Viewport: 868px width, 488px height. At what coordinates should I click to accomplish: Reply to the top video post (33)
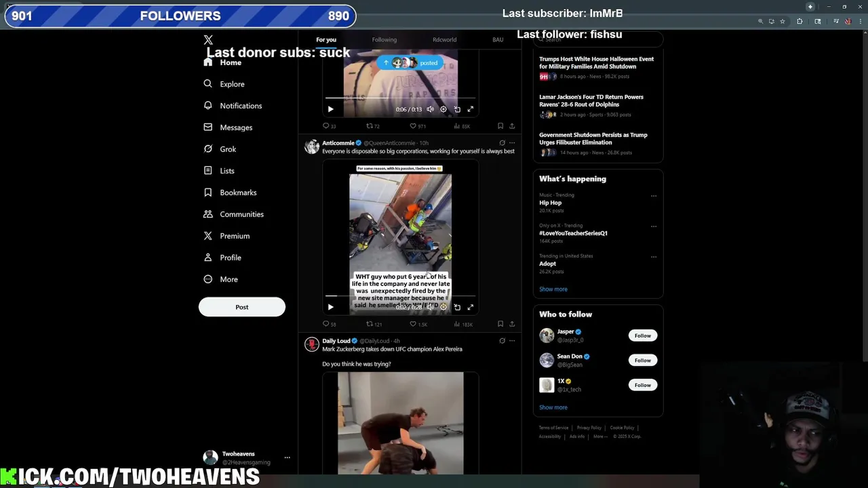[x=329, y=126]
